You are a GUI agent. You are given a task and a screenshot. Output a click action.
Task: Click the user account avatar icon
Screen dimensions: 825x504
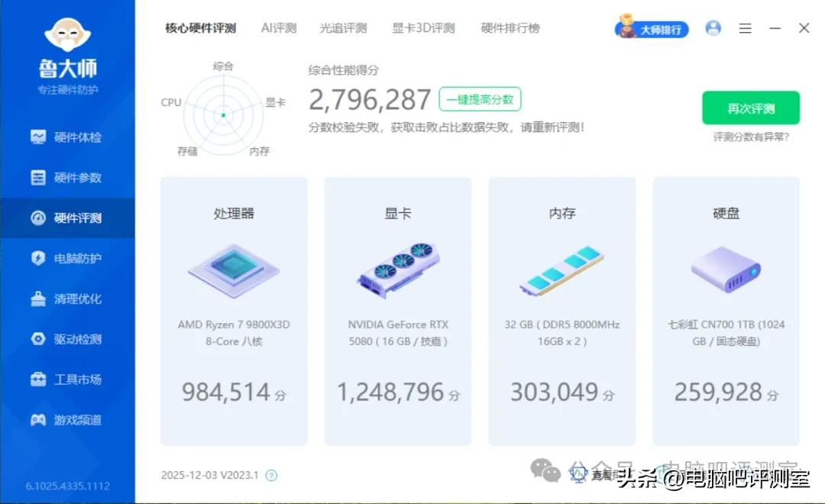[713, 28]
